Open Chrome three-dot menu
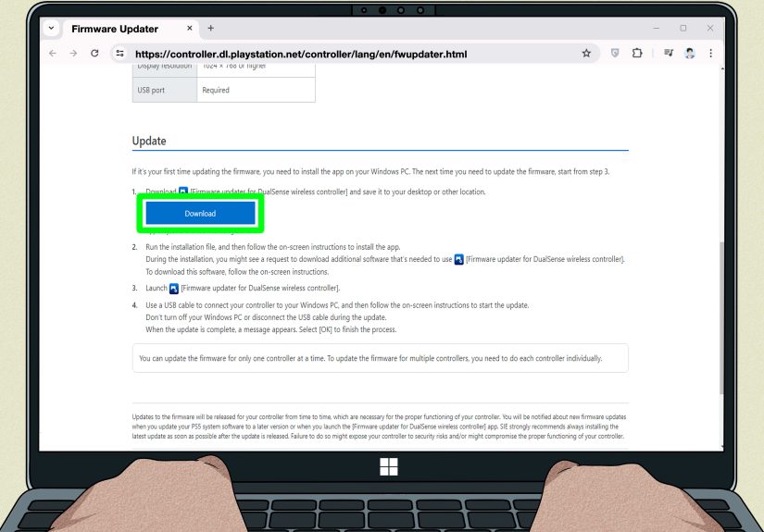 (711, 53)
